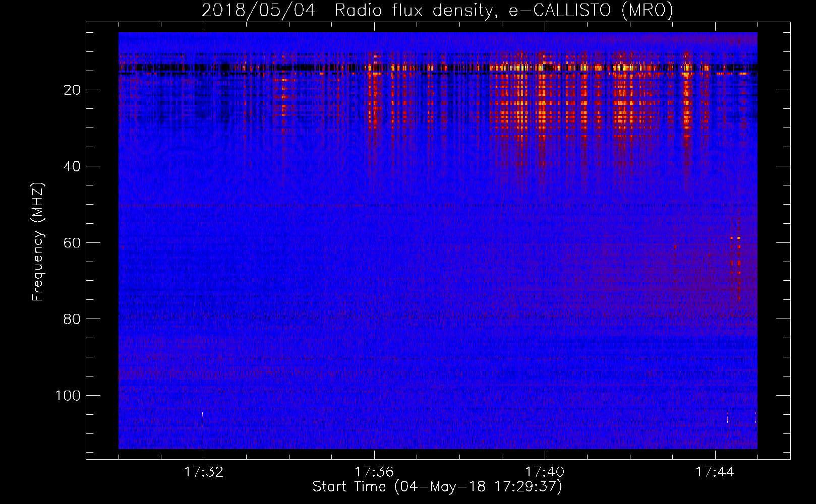Click the 60 frequency tick label

(73, 243)
